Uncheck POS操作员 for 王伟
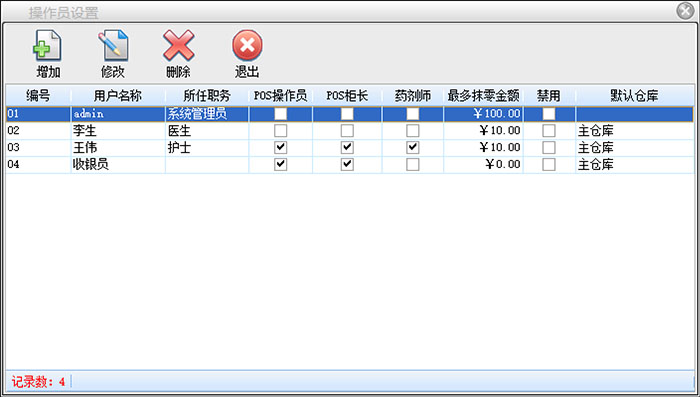700x397 pixels. [x=280, y=147]
